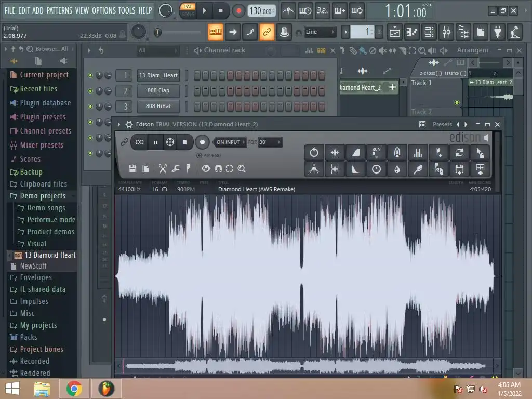Click the Edison fade-out tool icon
Screen dimensions: 532x399
coord(355,169)
